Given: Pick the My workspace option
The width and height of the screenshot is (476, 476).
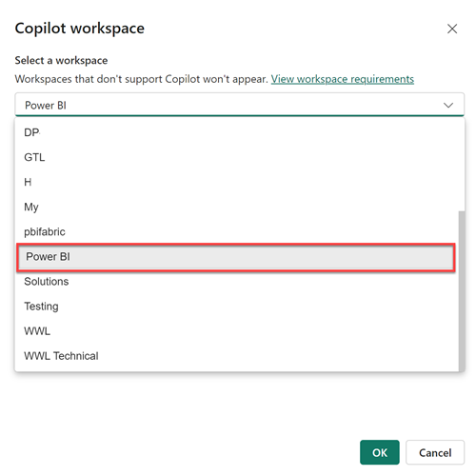Looking at the screenshot, I should pyautogui.click(x=236, y=207).
